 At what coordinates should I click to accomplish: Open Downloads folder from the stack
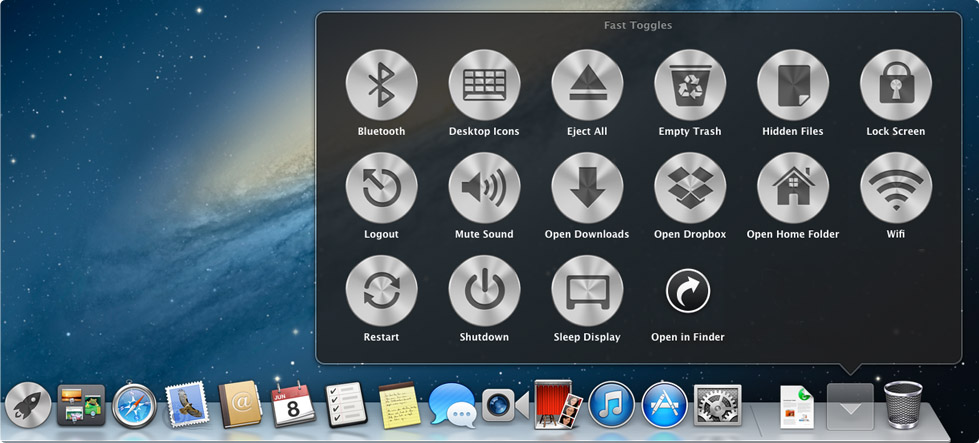click(587, 188)
